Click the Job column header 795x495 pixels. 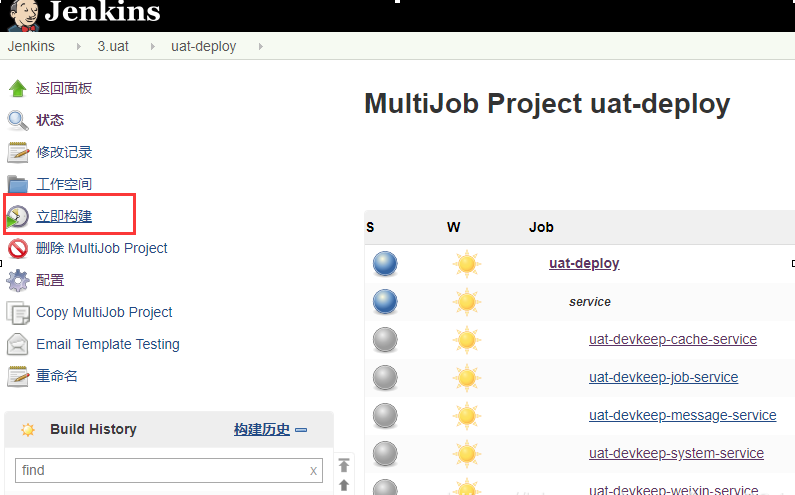(x=541, y=227)
